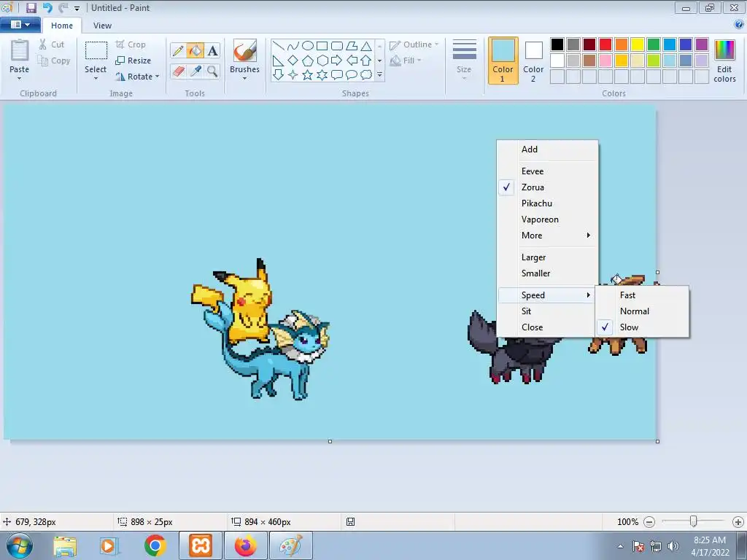Expand the Shapes gallery more arrow
747x560 pixels.
tap(379, 75)
